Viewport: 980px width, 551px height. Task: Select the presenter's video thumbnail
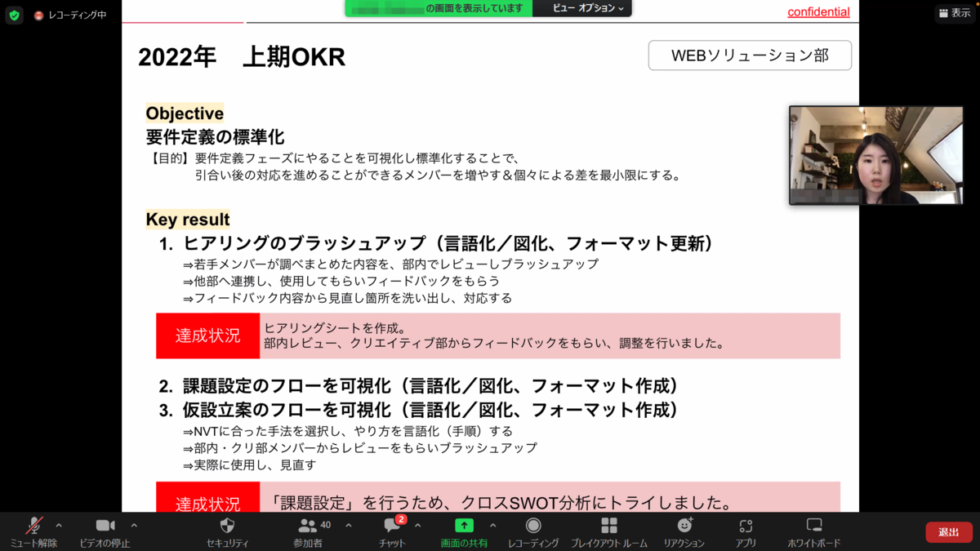click(876, 155)
